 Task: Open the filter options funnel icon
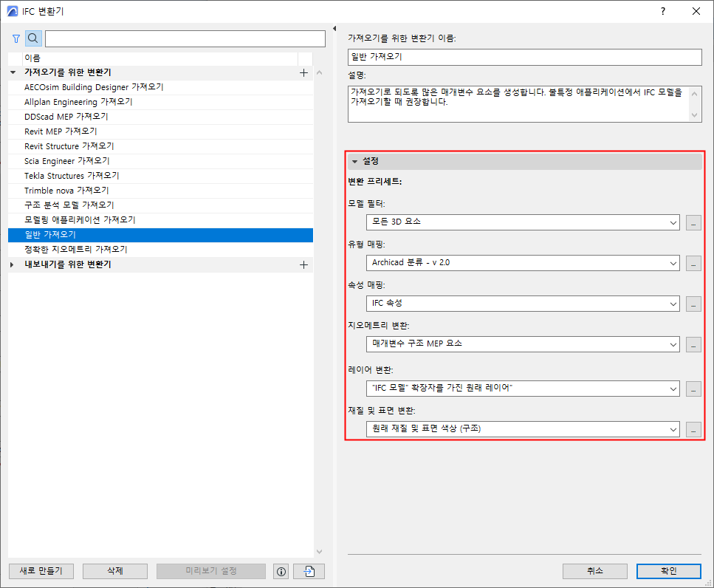16,38
